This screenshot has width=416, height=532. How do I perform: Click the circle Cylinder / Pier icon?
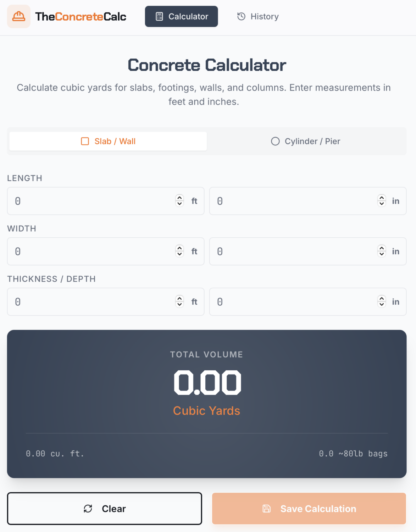(275, 141)
